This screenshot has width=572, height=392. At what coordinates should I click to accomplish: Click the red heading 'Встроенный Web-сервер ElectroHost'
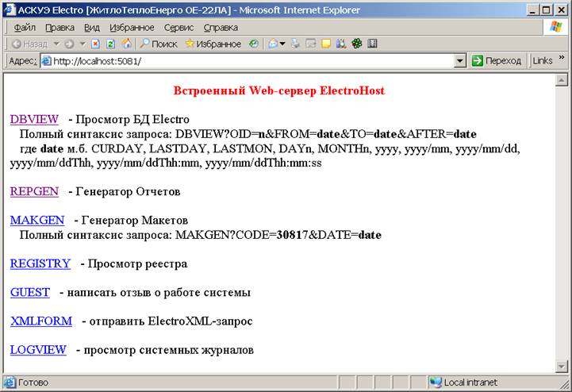(279, 90)
